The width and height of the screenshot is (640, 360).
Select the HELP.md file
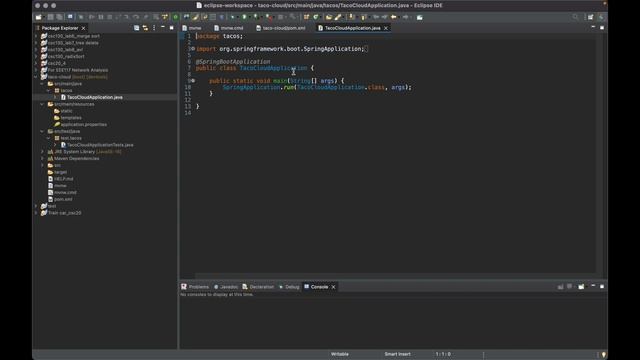point(63,179)
